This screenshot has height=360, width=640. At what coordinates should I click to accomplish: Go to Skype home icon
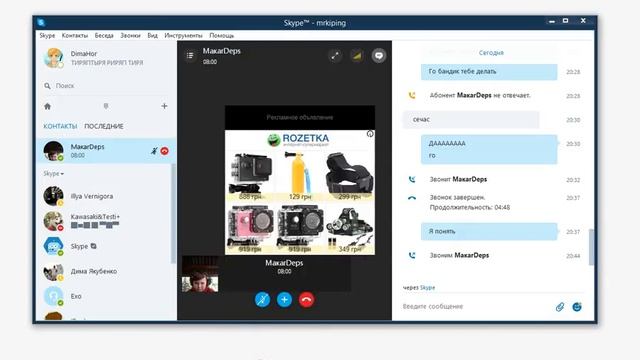[47, 107]
